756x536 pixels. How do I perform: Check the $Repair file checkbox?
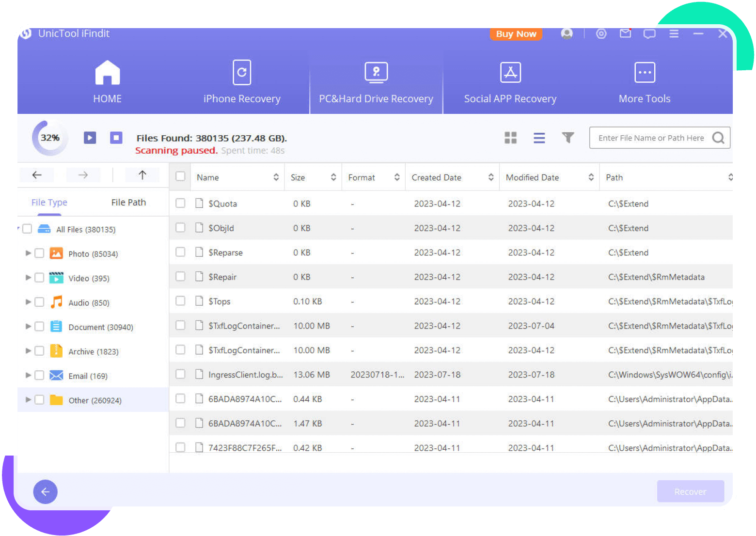[180, 276]
